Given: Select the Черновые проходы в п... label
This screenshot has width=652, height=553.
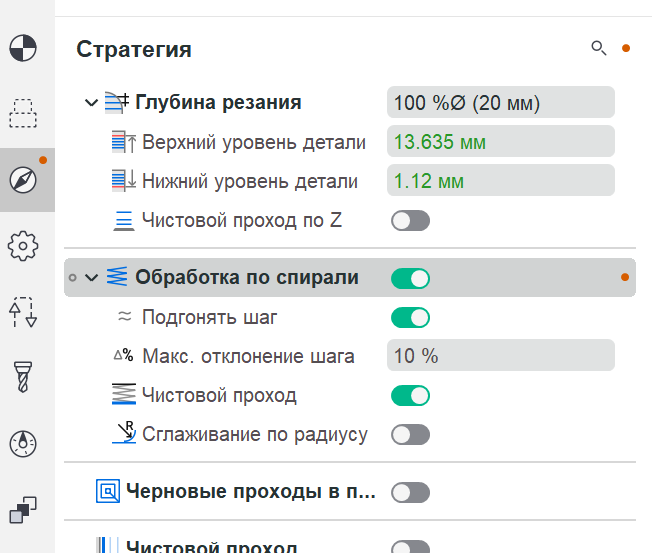Looking at the screenshot, I should pos(251,491).
